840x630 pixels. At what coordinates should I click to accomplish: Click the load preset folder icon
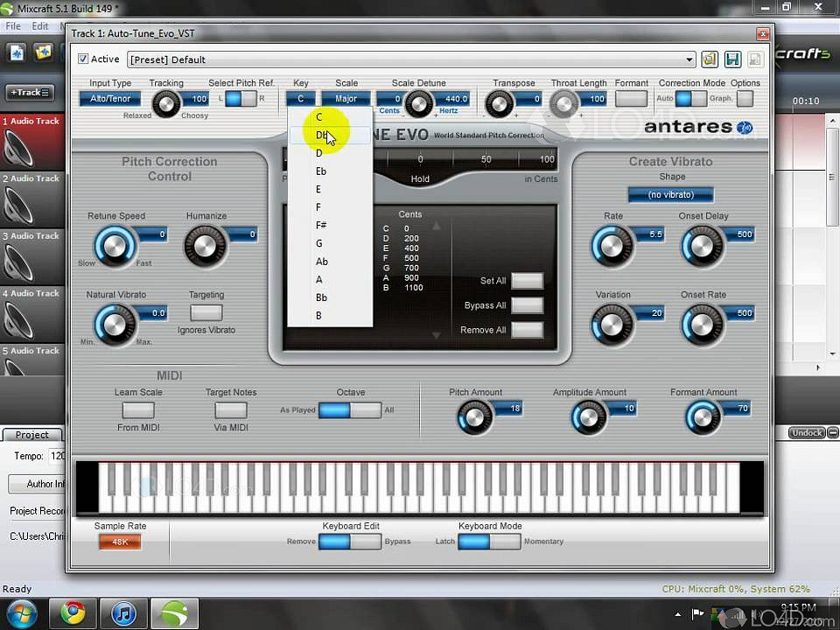click(710, 59)
